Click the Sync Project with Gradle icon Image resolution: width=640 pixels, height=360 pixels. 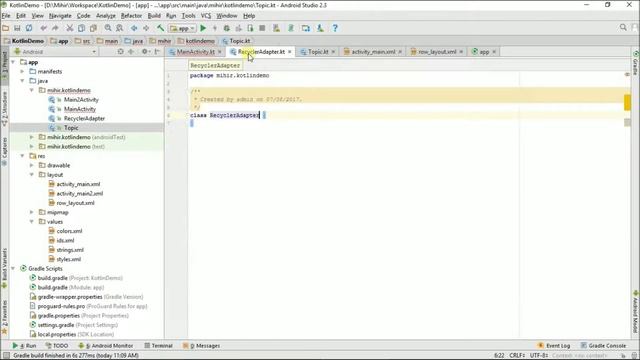click(291, 28)
